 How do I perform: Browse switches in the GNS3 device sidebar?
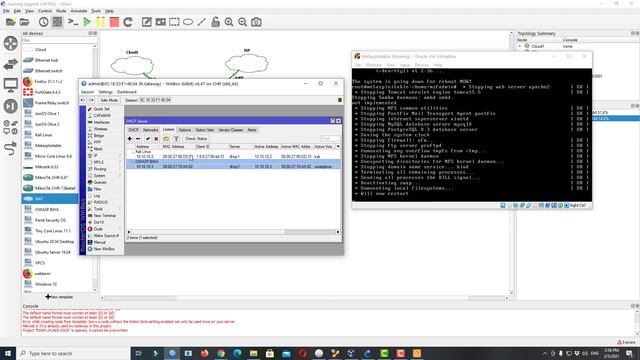[x=11, y=64]
